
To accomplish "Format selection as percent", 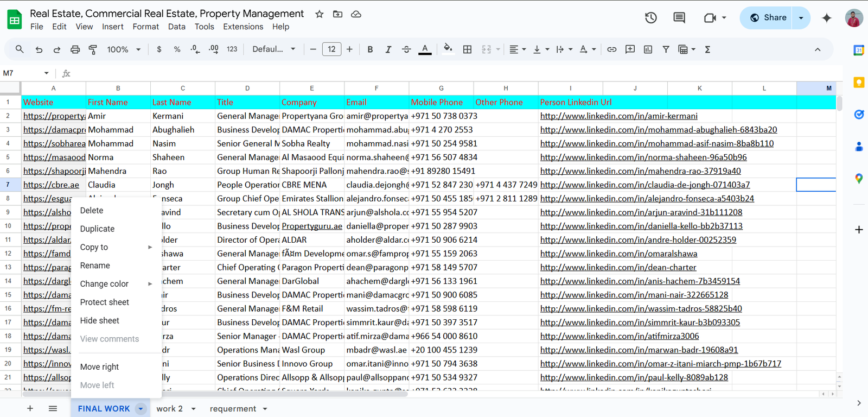I will click(x=177, y=49).
